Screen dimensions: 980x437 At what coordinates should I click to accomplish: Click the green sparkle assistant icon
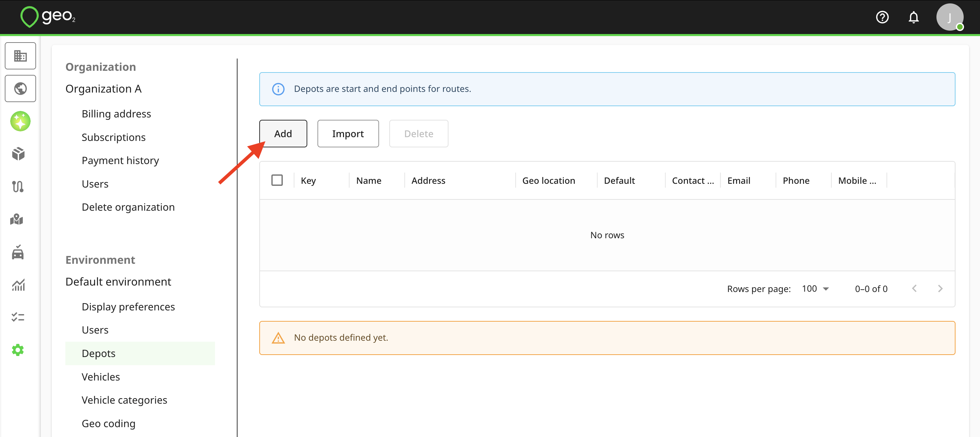20,122
